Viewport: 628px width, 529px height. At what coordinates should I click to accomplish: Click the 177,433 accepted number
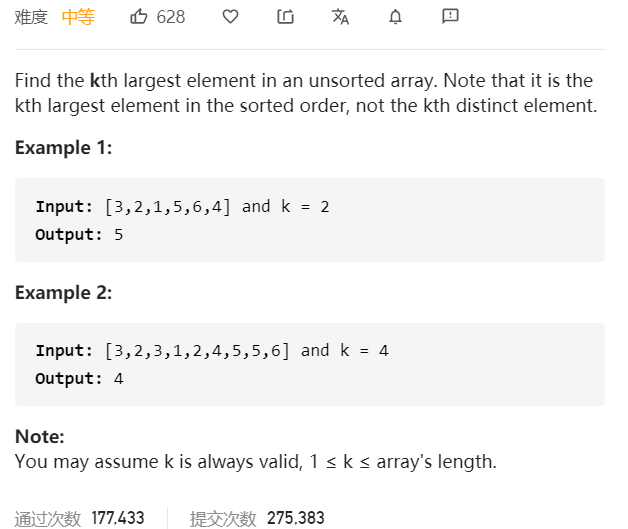click(118, 518)
